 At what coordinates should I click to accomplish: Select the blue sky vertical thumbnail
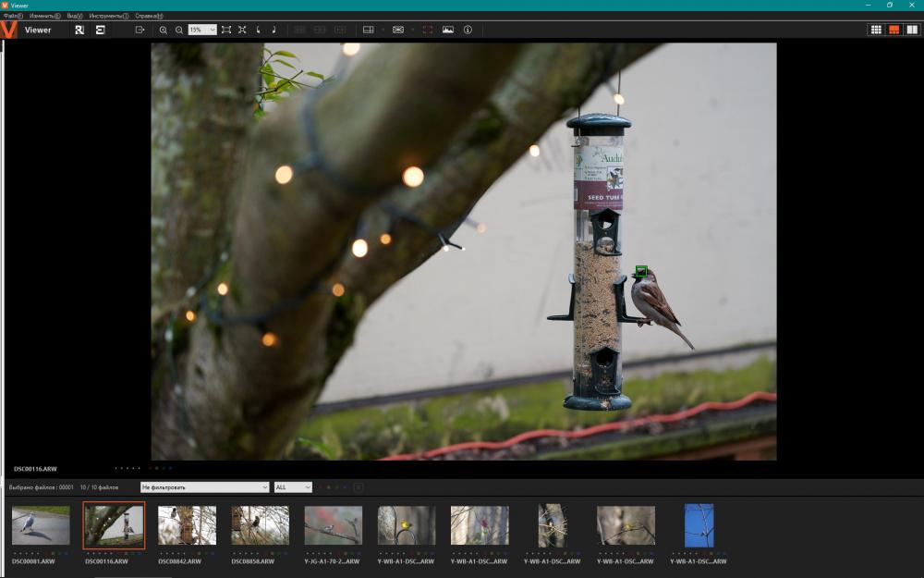(x=699, y=525)
